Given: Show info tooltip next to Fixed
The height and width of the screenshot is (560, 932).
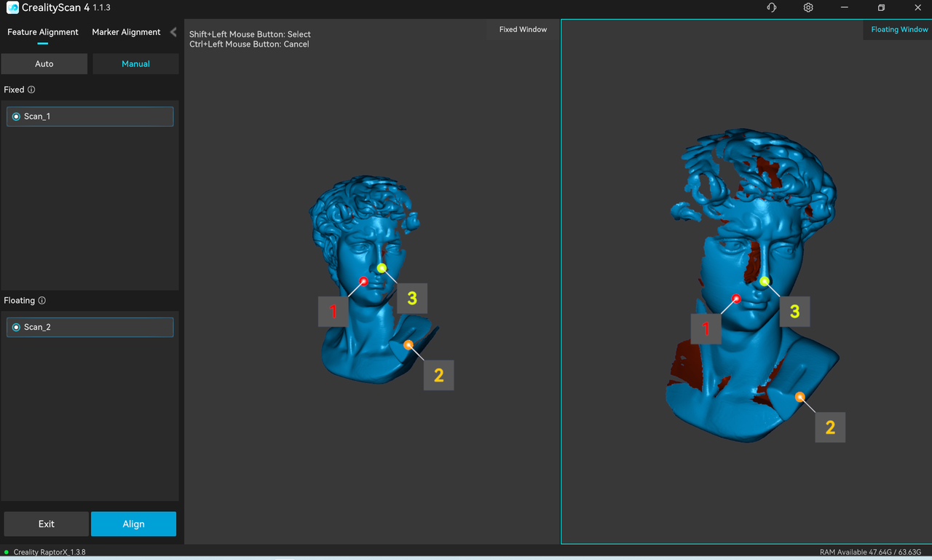Looking at the screenshot, I should (31, 90).
